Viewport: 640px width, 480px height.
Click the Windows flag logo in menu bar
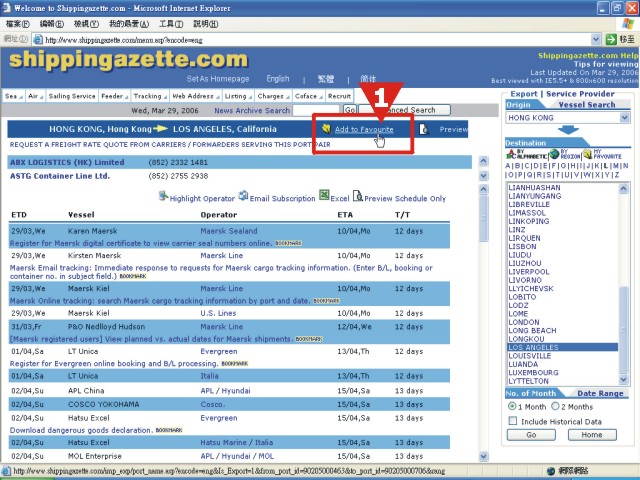(628, 24)
